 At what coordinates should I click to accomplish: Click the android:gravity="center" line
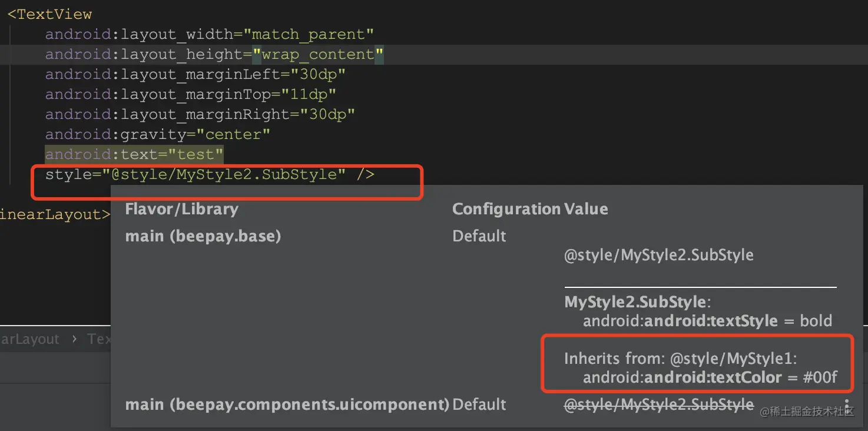[x=157, y=134]
